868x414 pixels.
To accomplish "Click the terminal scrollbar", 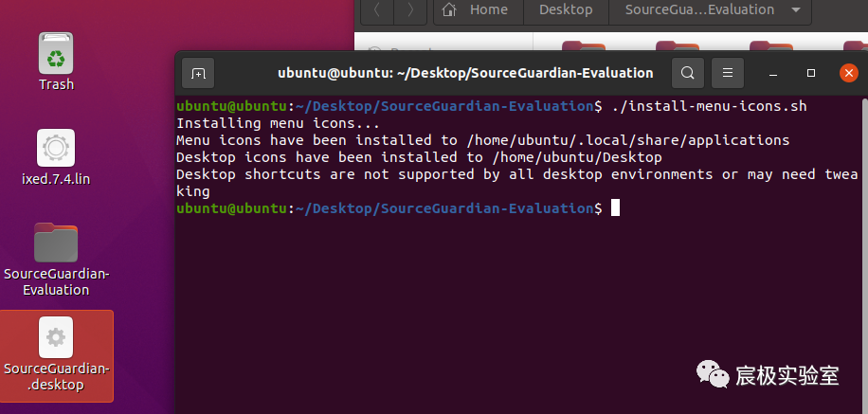I will click(x=865, y=255).
